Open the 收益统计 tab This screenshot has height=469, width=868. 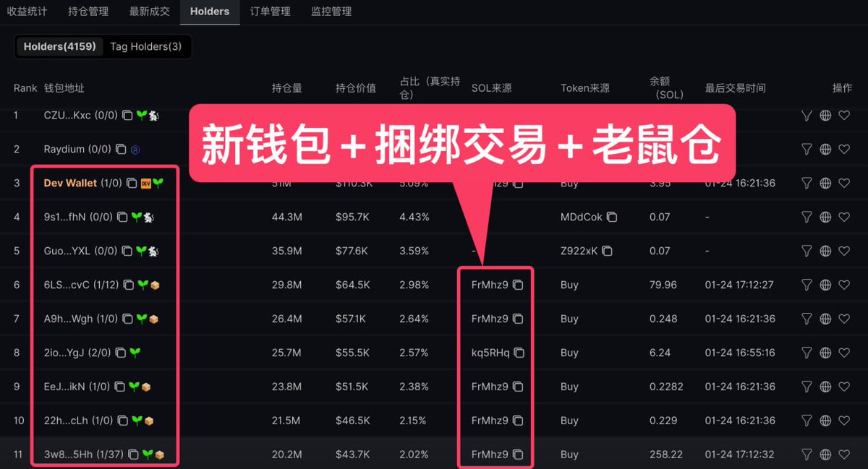pyautogui.click(x=27, y=12)
